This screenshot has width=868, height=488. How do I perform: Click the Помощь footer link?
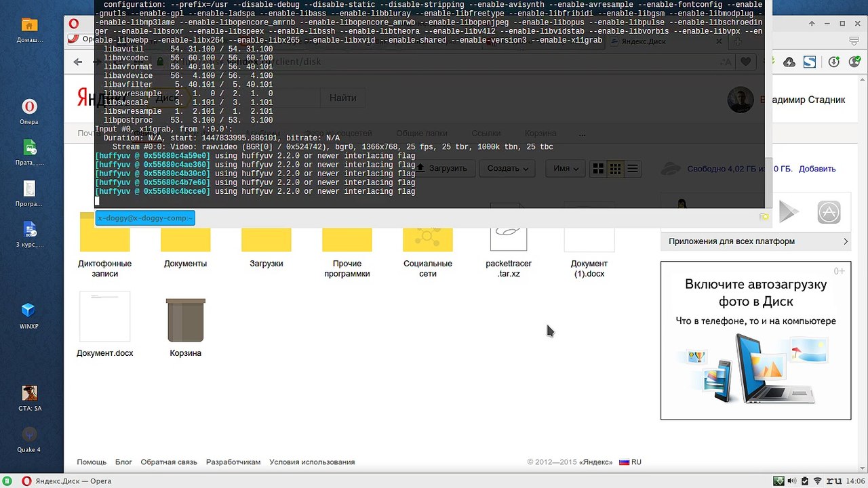pyautogui.click(x=92, y=462)
